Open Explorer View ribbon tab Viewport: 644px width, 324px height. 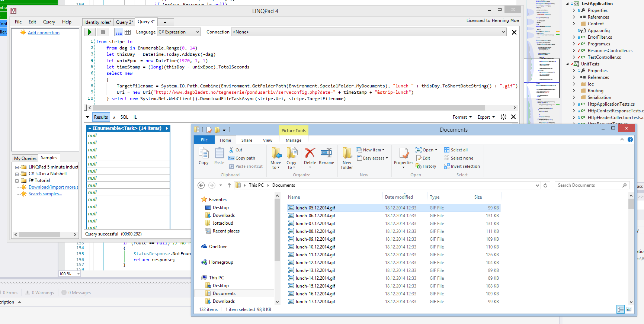click(x=267, y=140)
